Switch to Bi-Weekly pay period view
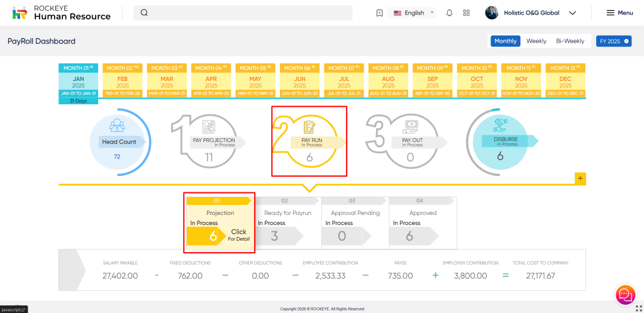The image size is (644, 313). (x=570, y=41)
